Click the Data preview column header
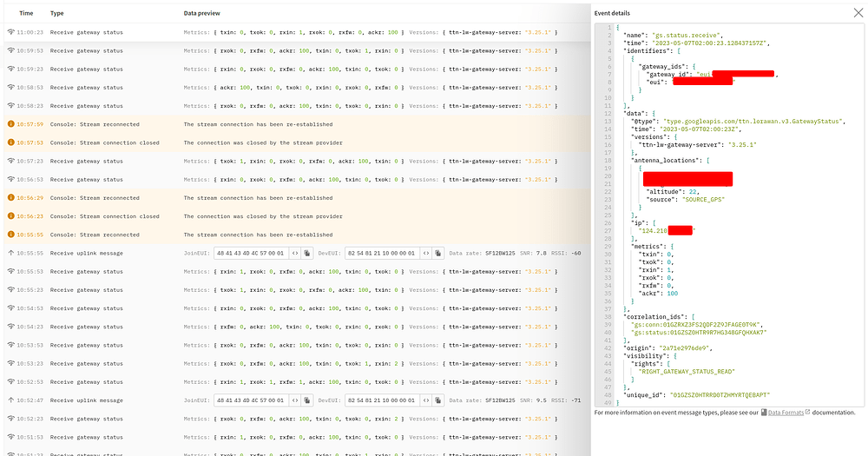Image resolution: width=868 pixels, height=456 pixels. click(201, 13)
